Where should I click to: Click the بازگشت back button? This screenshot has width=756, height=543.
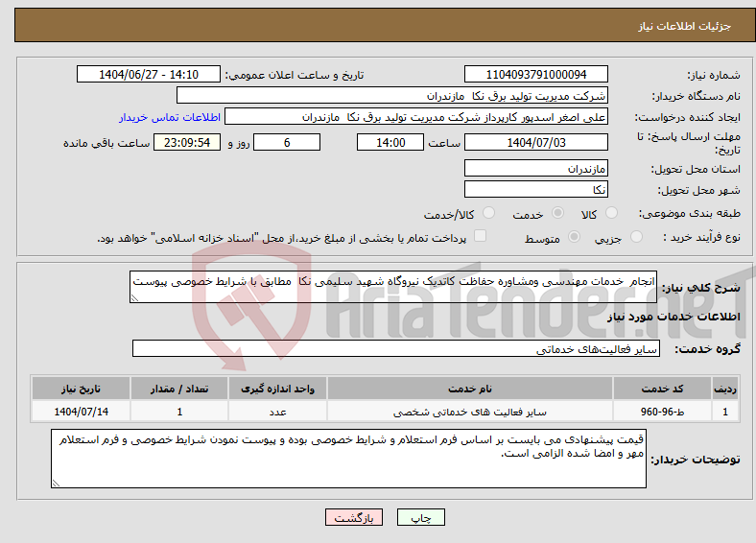point(354,517)
